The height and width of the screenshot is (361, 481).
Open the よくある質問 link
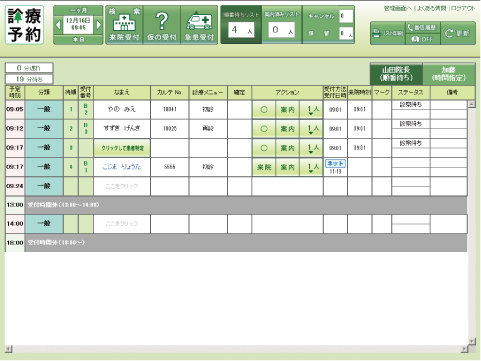(432, 8)
